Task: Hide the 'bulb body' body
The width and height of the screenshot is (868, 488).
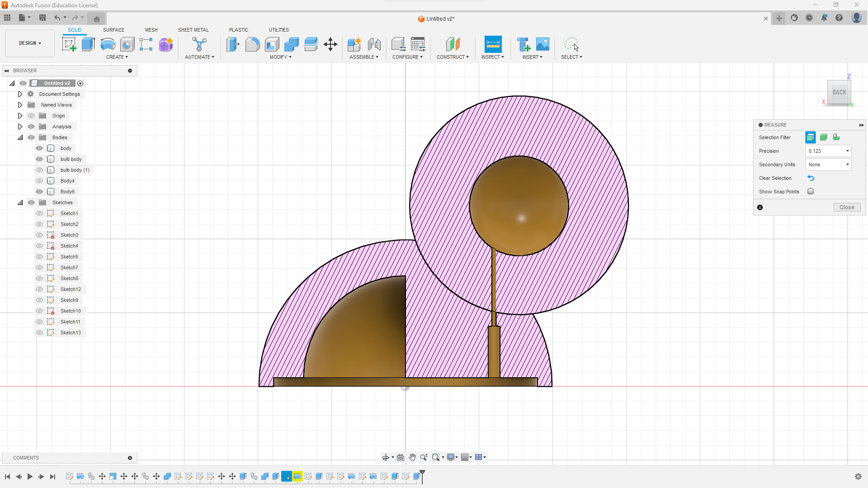Action: tap(39, 159)
